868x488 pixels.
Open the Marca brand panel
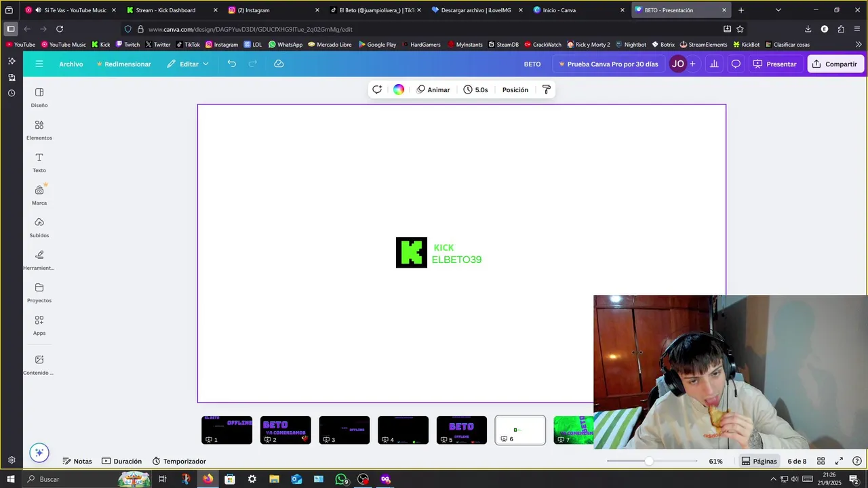(39, 195)
